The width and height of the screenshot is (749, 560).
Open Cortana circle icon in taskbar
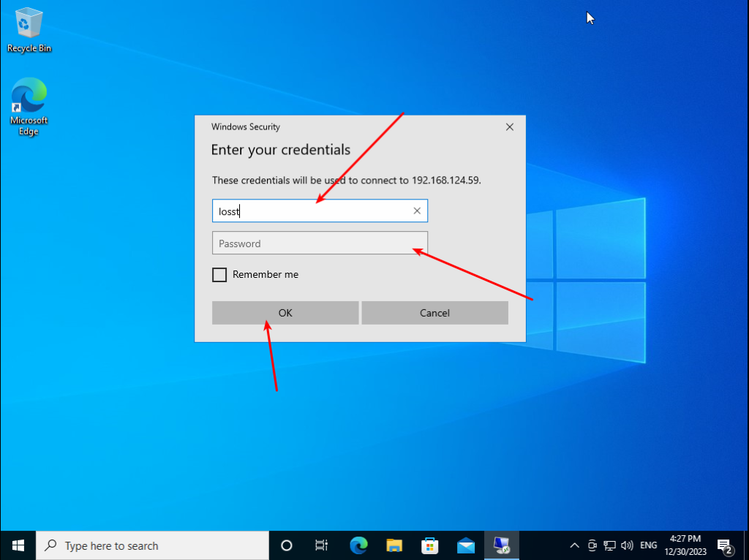coord(286,545)
